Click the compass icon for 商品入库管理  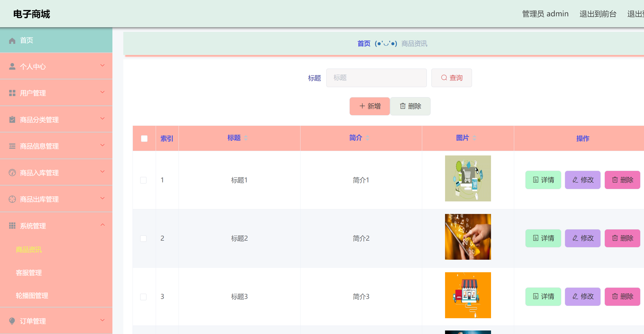(x=12, y=173)
